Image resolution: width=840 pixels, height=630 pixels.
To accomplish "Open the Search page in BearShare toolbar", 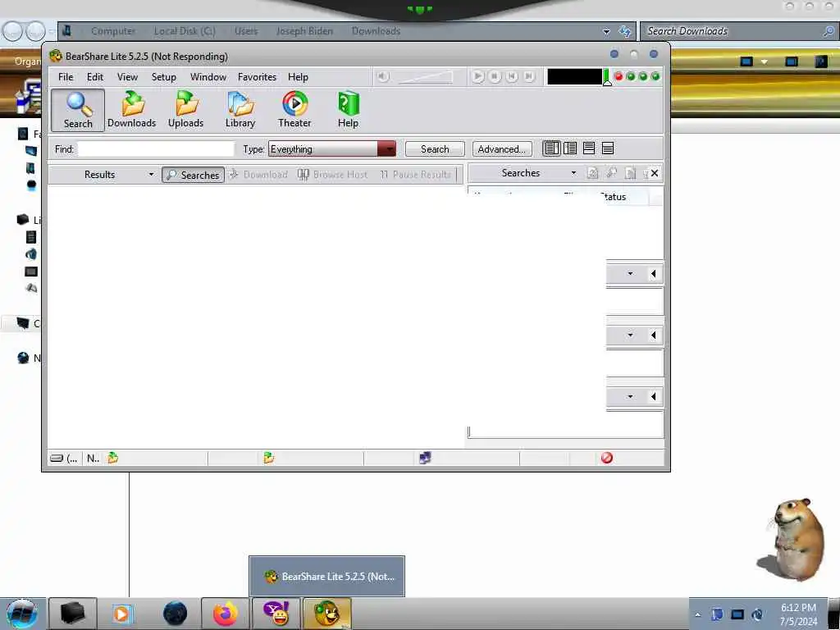I will coord(78,111).
